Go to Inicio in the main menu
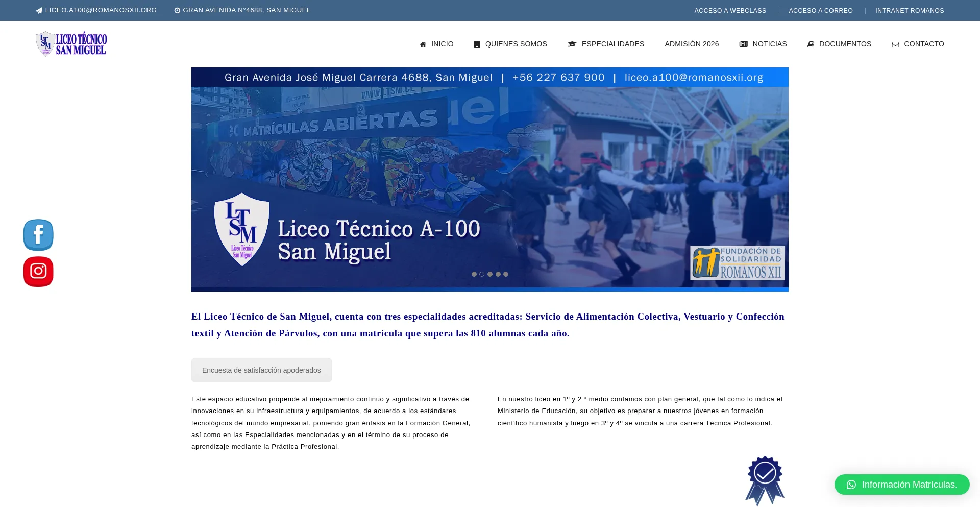Screen dimensions: 980x507 click(x=436, y=44)
